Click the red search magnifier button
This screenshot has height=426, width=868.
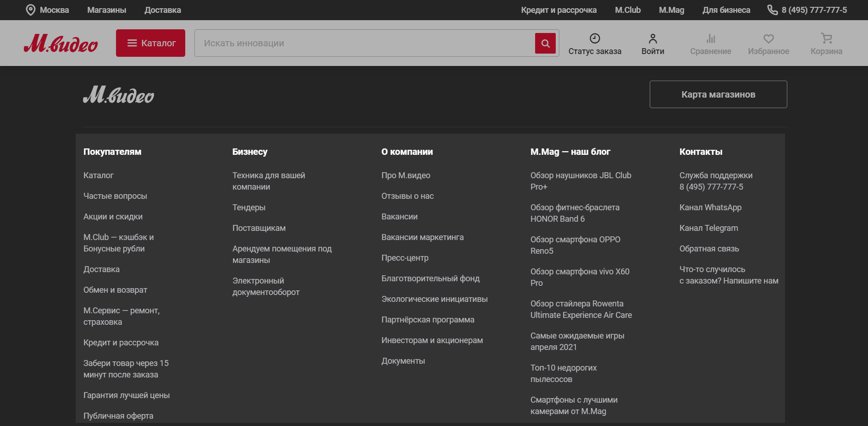point(545,43)
